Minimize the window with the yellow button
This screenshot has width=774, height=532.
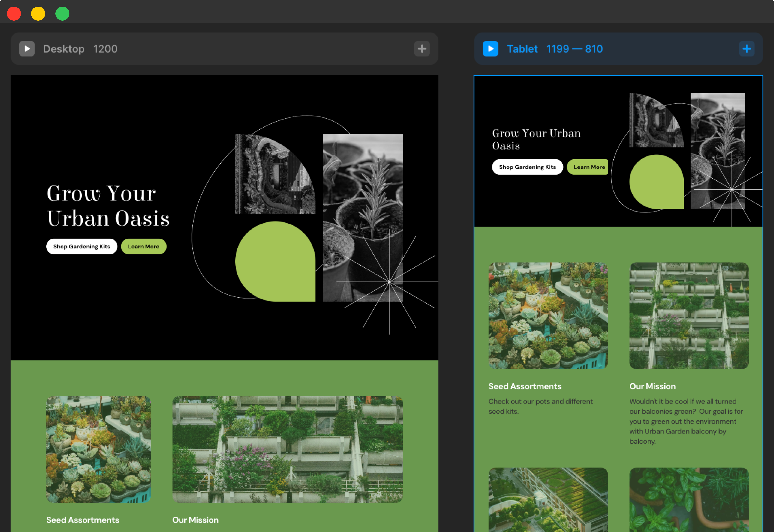click(x=38, y=14)
